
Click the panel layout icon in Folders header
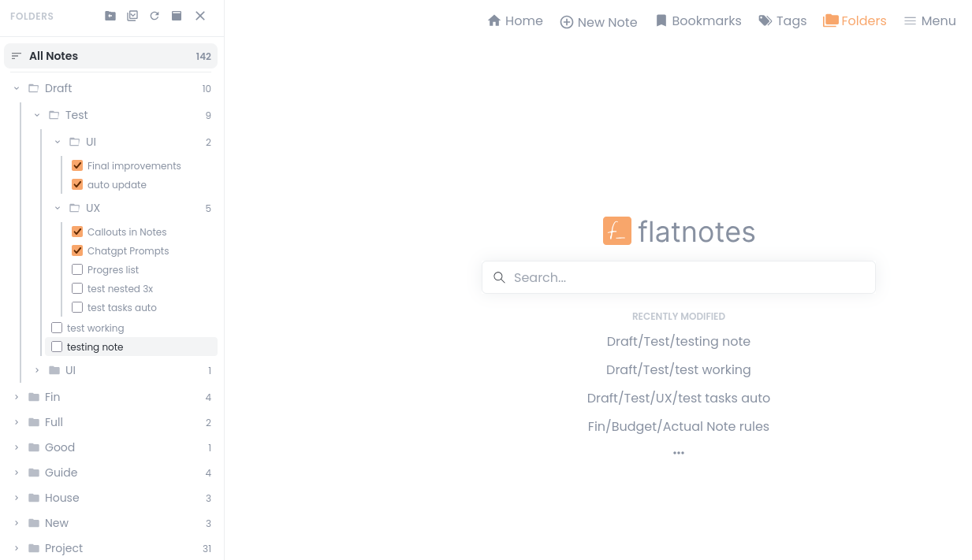coord(177,16)
